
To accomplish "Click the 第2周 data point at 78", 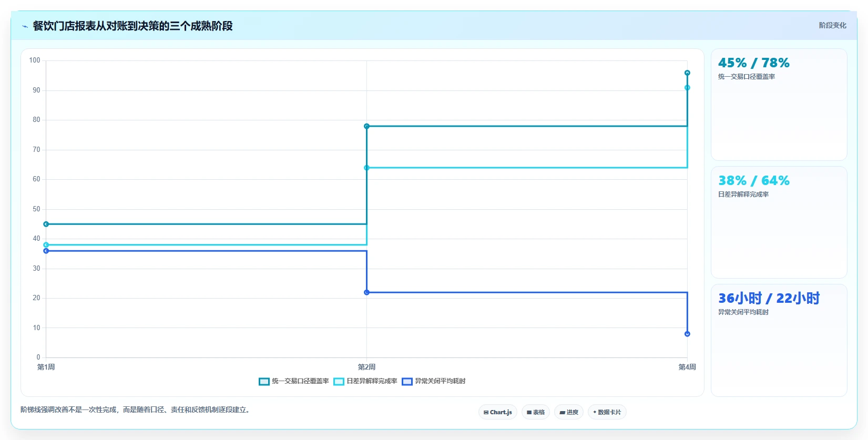I will [x=366, y=126].
